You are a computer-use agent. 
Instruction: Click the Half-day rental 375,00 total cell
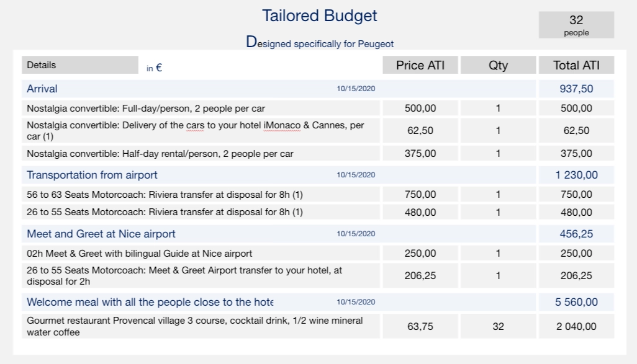(x=576, y=153)
